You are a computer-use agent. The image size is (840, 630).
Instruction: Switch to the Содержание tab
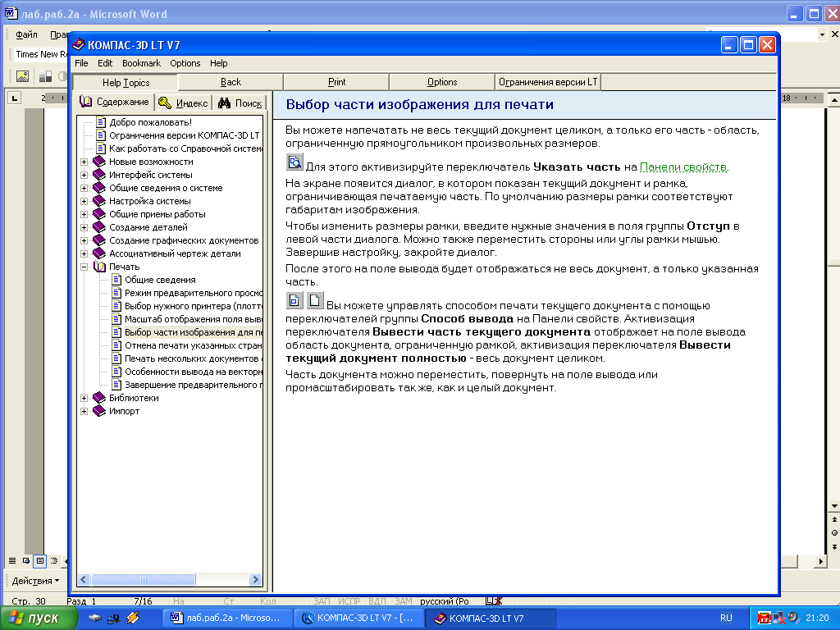tap(115, 102)
